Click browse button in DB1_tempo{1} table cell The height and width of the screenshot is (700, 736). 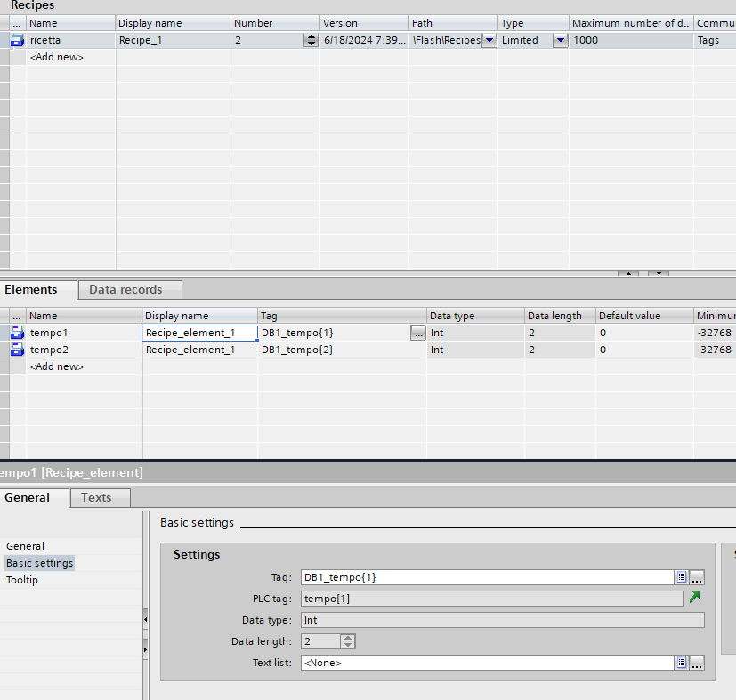[x=417, y=333]
